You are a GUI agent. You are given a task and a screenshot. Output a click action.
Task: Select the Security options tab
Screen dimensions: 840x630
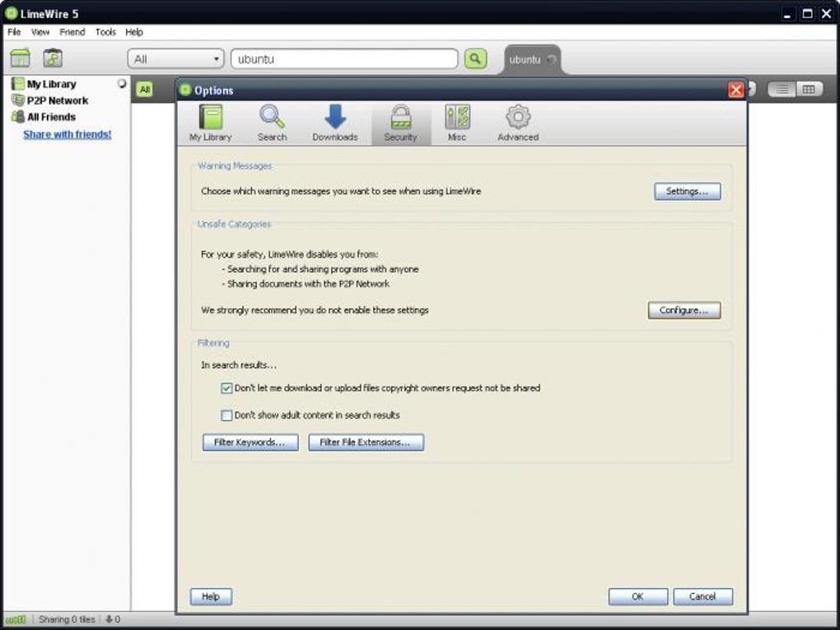point(401,123)
